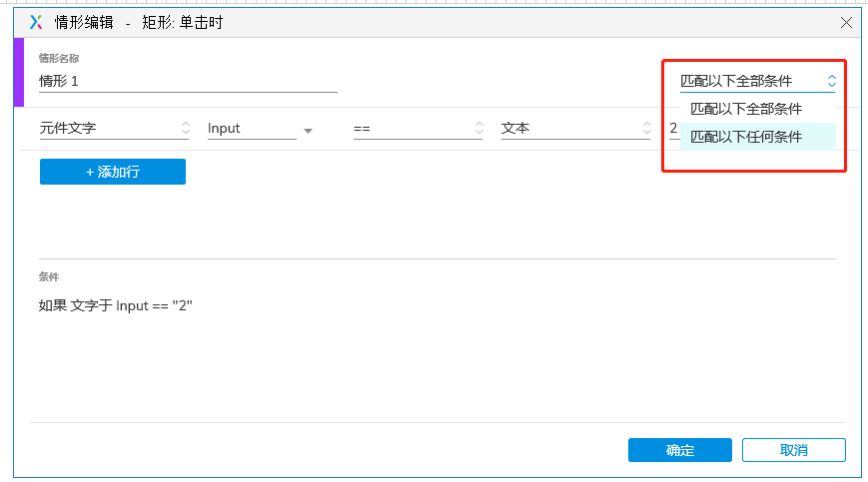Image resolution: width=868 pixels, height=482 pixels.
Task: Click the 条件 section label
Action: (x=49, y=277)
